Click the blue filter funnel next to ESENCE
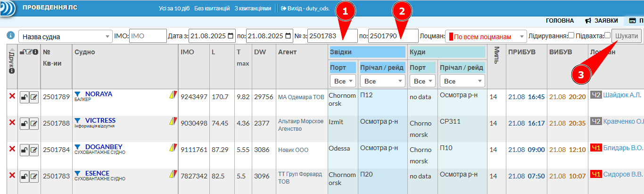Screen dimensions: 644x194 [x=78, y=174]
